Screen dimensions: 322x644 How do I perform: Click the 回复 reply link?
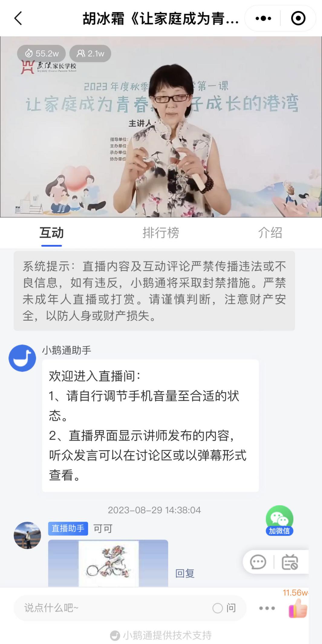(x=185, y=573)
